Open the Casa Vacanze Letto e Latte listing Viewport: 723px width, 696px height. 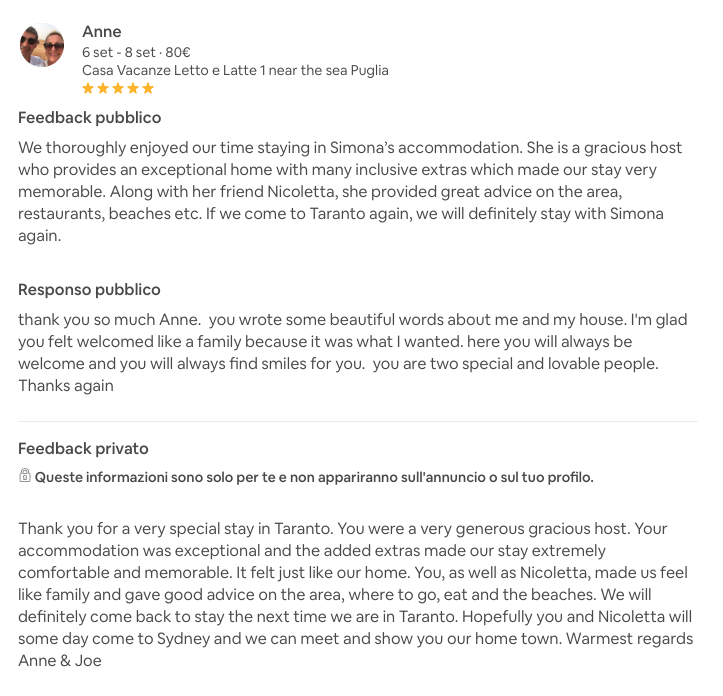coord(235,70)
